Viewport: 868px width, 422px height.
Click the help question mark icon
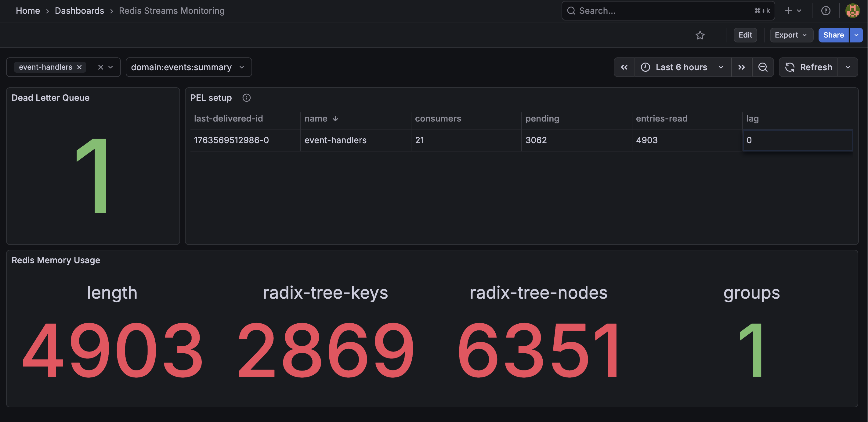pos(826,11)
